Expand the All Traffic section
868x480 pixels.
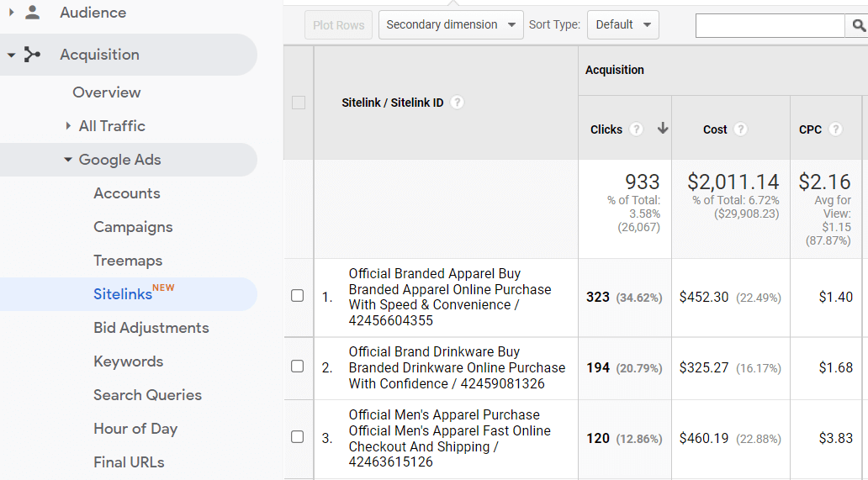[68, 126]
